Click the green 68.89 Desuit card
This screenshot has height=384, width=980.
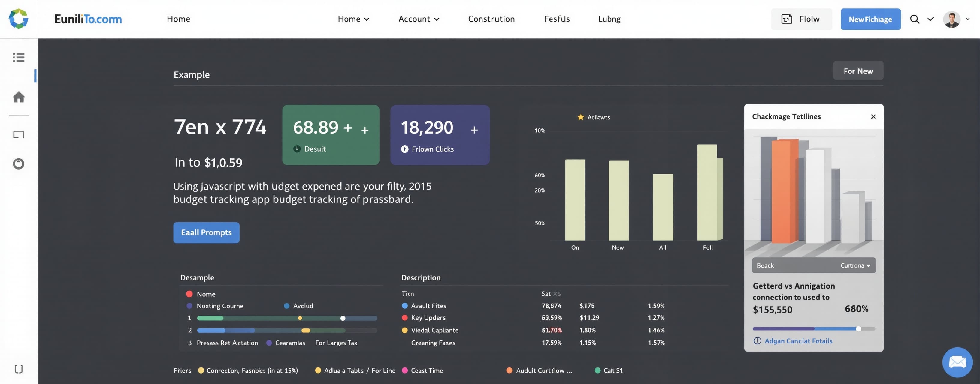pyautogui.click(x=331, y=135)
